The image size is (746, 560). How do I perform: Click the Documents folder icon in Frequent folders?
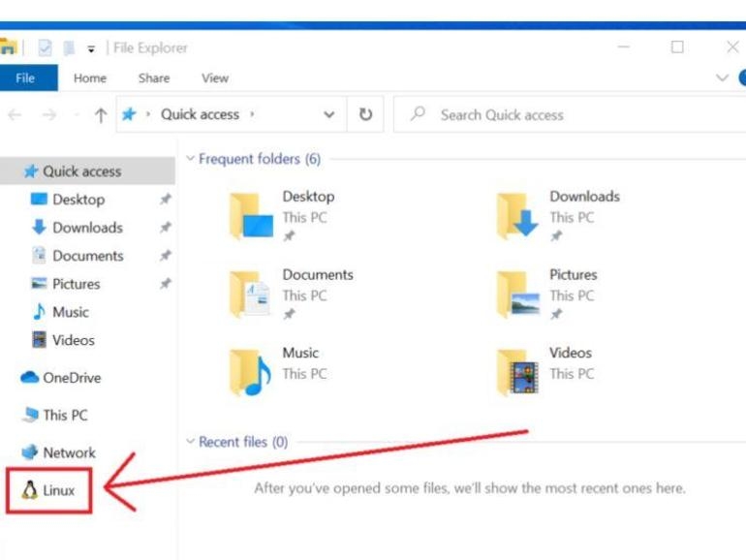coord(250,294)
